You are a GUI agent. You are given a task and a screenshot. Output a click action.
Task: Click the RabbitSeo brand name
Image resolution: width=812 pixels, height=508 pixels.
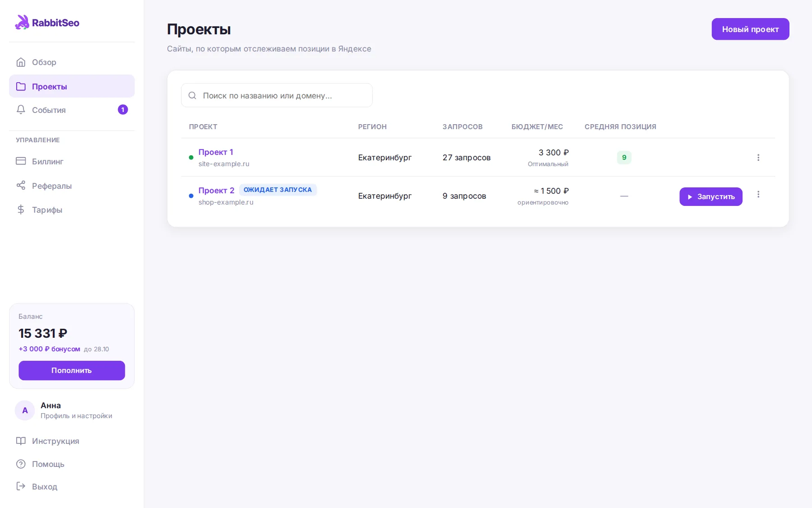(x=55, y=23)
